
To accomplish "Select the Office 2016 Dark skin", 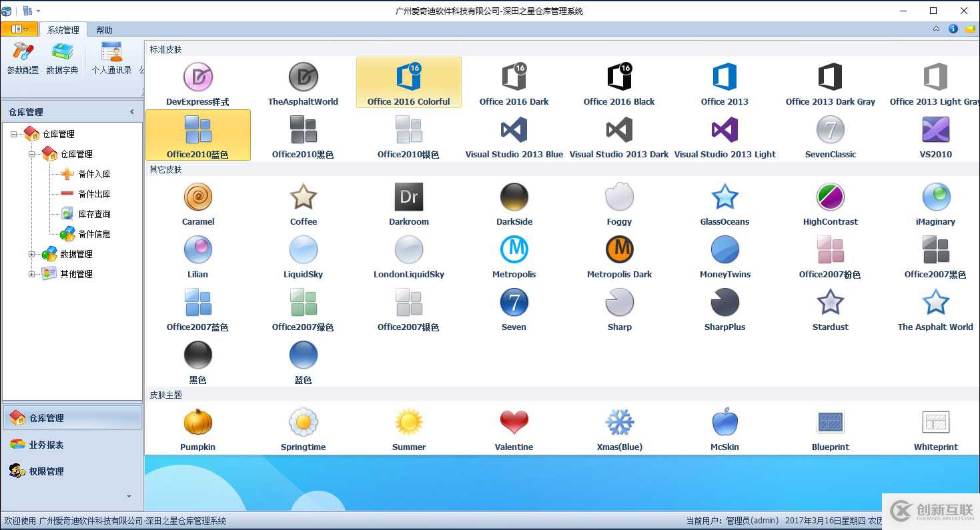I will click(514, 83).
